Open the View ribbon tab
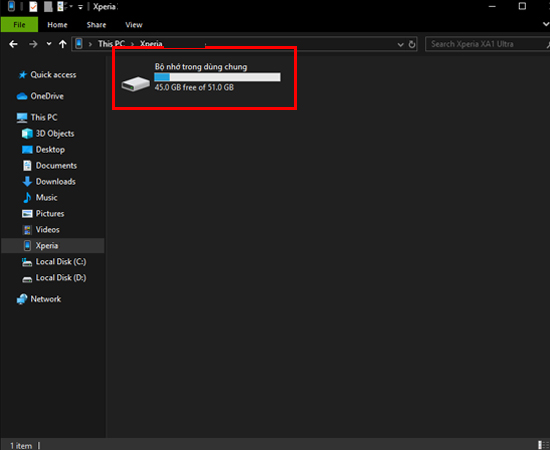Image resolution: width=550 pixels, height=450 pixels. click(134, 25)
